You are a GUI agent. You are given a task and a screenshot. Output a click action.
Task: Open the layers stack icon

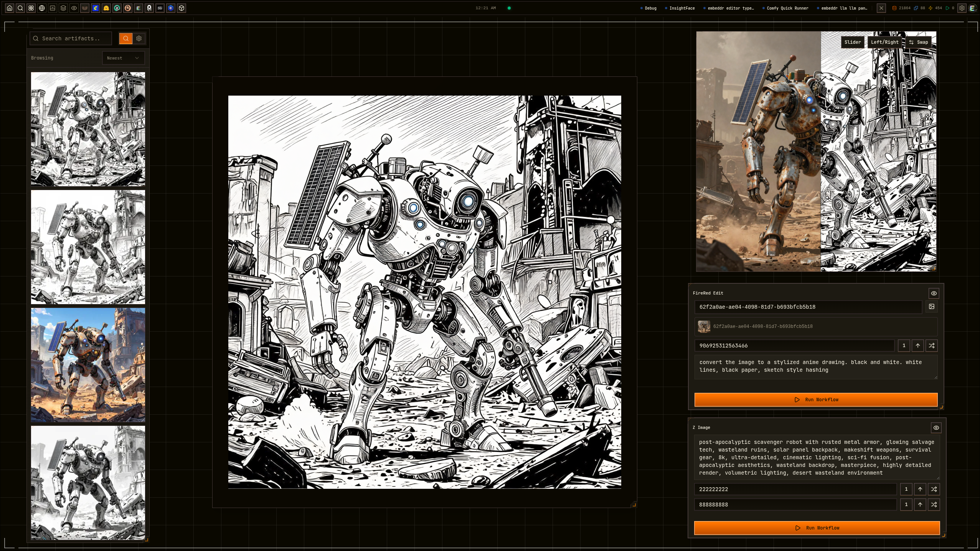click(63, 8)
